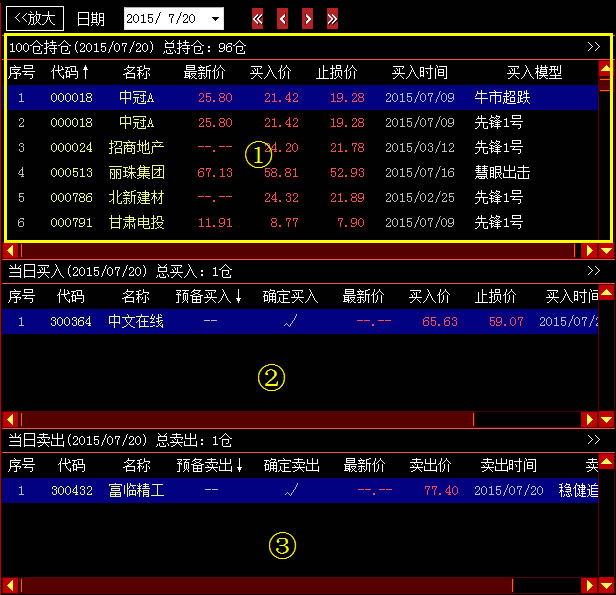Click the buy list horizontal scrollbar track
616x595 pixels.
point(300,419)
